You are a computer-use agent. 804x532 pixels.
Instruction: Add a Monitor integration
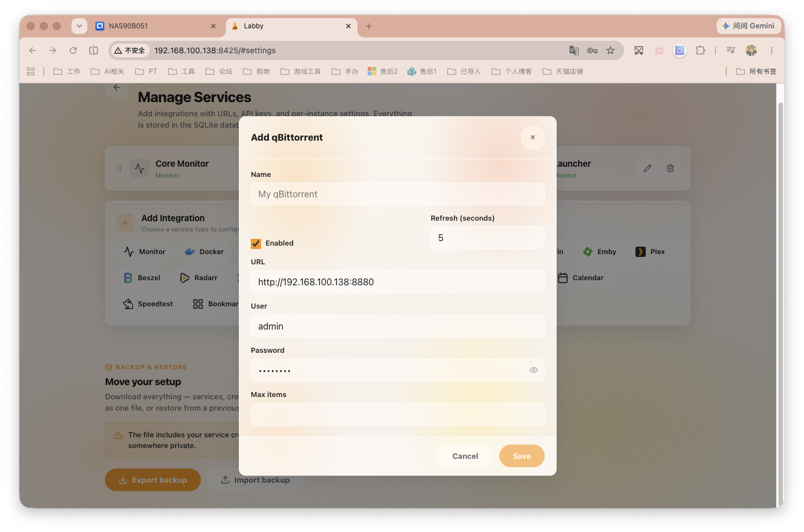(145, 252)
